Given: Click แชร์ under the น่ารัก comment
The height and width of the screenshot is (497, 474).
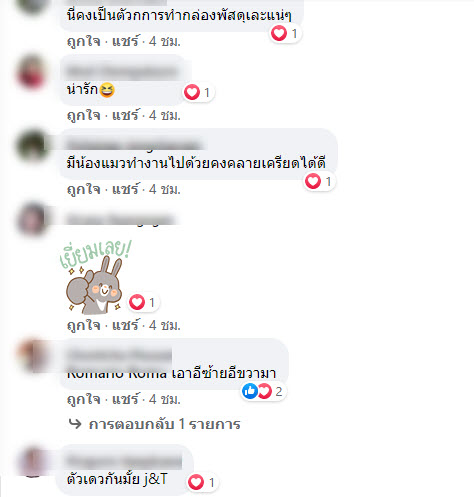Looking at the screenshot, I should (x=125, y=115).
